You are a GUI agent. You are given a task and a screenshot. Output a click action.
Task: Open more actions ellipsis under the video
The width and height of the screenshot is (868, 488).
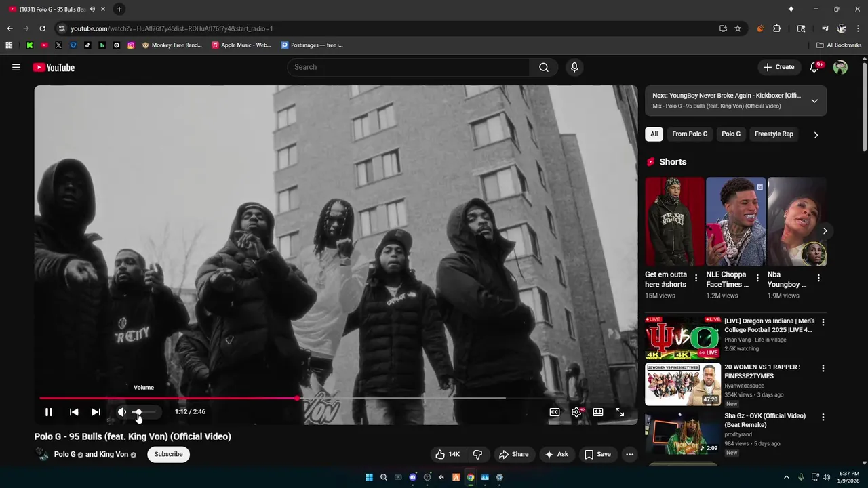630,454
